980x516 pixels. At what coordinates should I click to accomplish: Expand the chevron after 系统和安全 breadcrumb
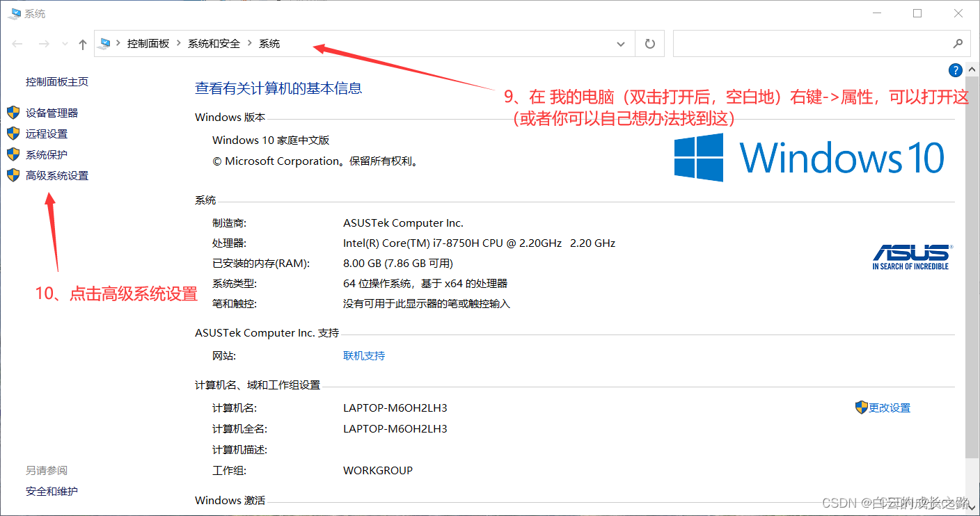tap(250, 44)
